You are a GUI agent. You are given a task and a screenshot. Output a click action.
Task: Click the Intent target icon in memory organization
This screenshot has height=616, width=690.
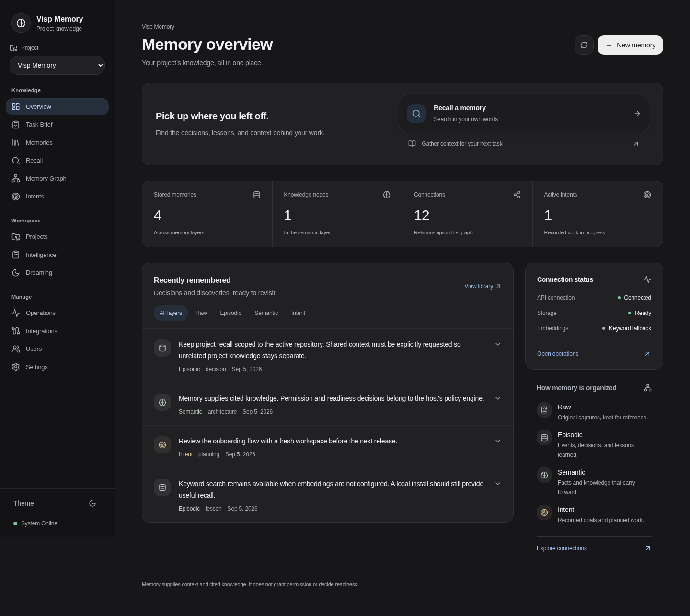544,512
